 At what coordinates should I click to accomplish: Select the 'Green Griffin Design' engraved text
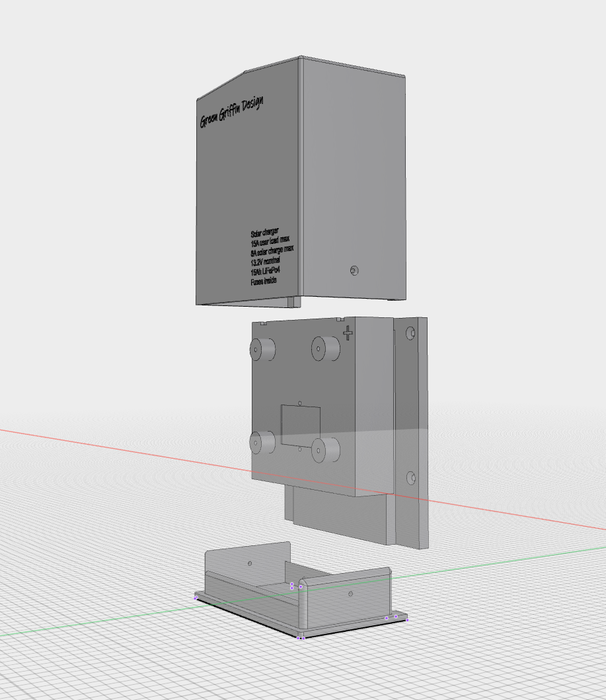point(231,112)
